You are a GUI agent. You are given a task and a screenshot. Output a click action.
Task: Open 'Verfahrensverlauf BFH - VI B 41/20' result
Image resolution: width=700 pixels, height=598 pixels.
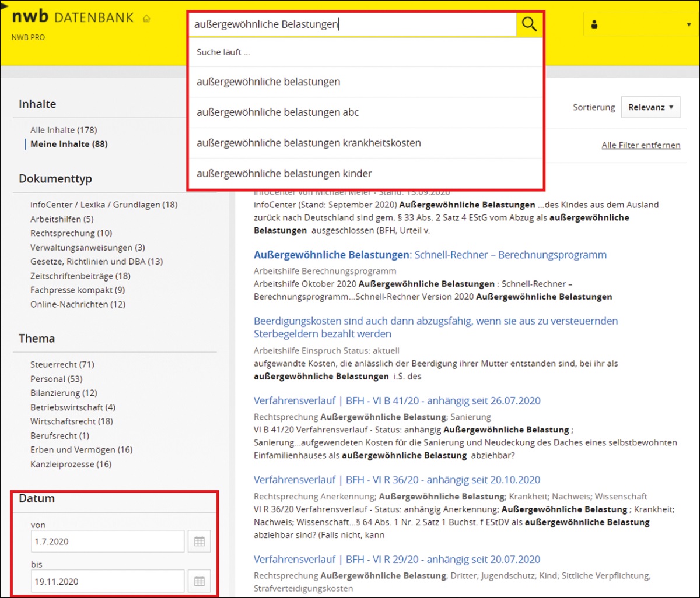(x=397, y=400)
